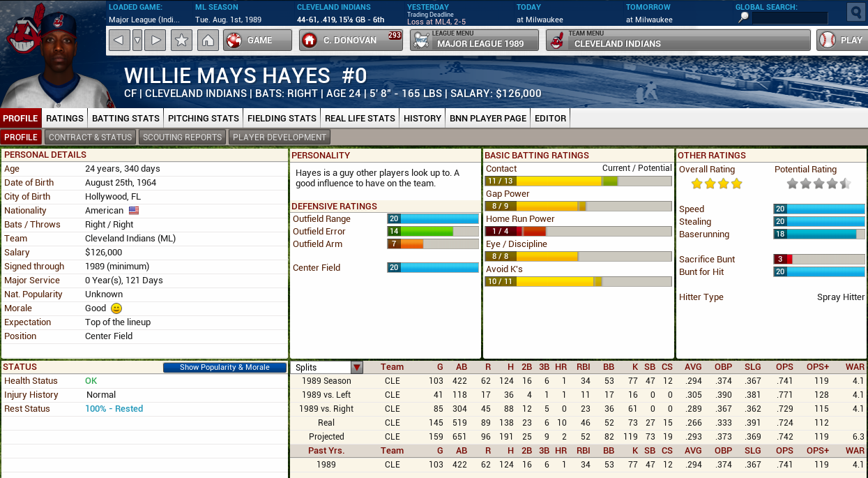Open the navigation history dropdown arrow
Screen dimensions: 868x478
[x=137, y=40]
